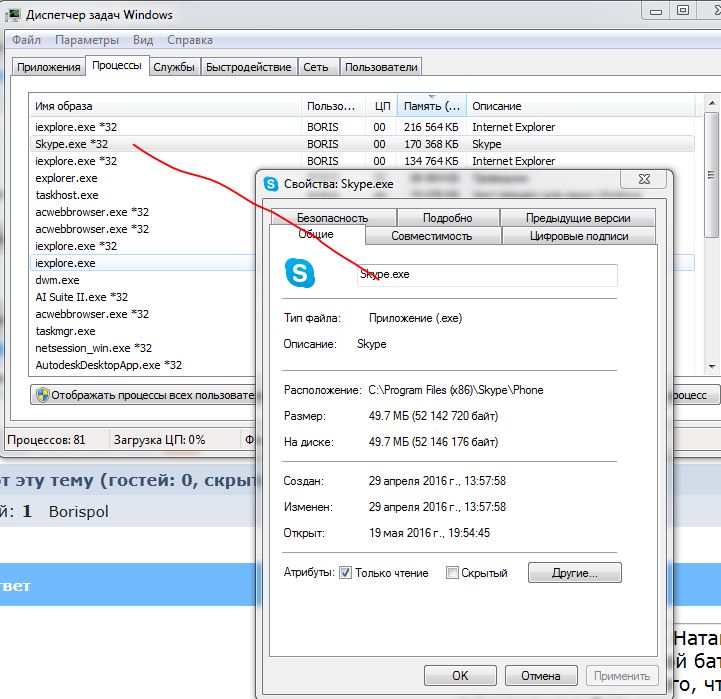This screenshot has width=721, height=699.
Task: Click the file size value 52 142 720 байт
Action: click(455, 416)
